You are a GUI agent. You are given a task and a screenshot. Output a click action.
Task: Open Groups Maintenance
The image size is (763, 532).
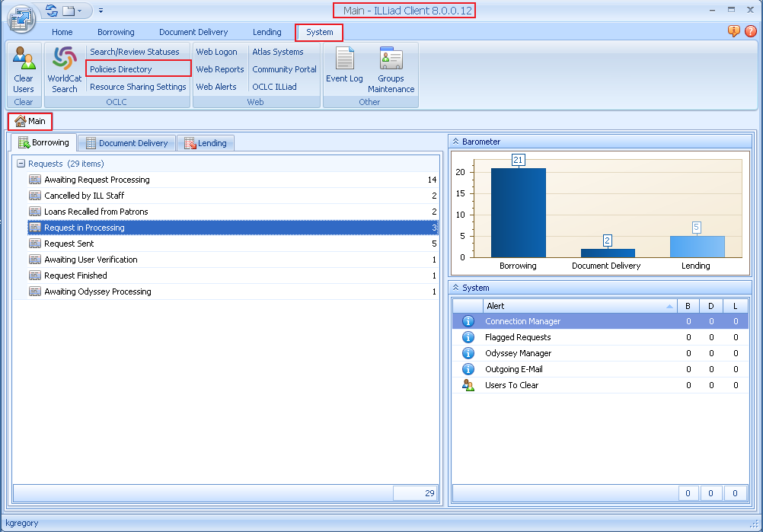pyautogui.click(x=391, y=67)
